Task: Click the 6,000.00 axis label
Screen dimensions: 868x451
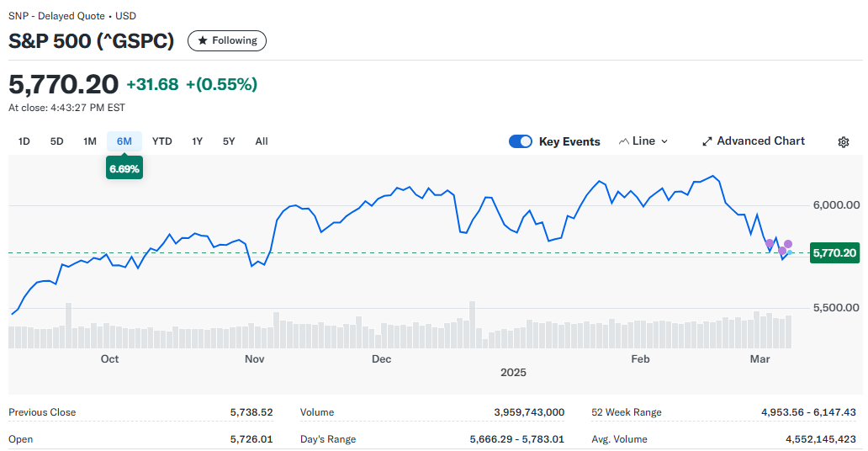Action: [x=836, y=205]
